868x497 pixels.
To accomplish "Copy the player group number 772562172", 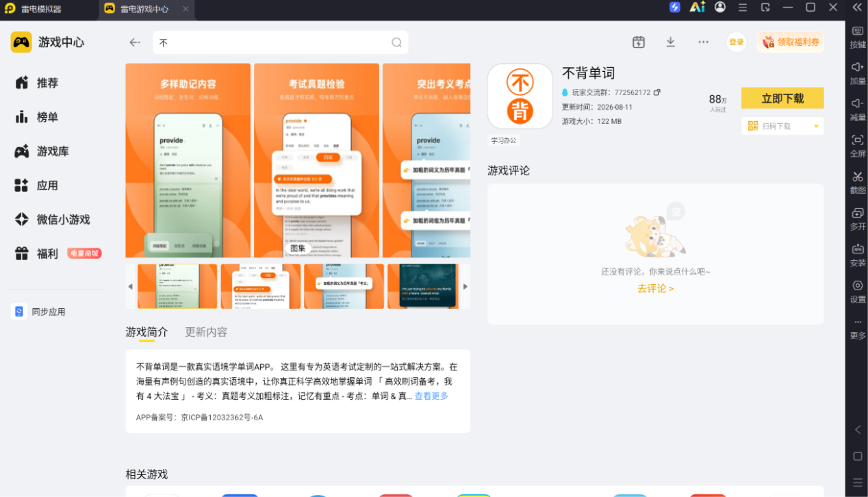I will tap(657, 92).
